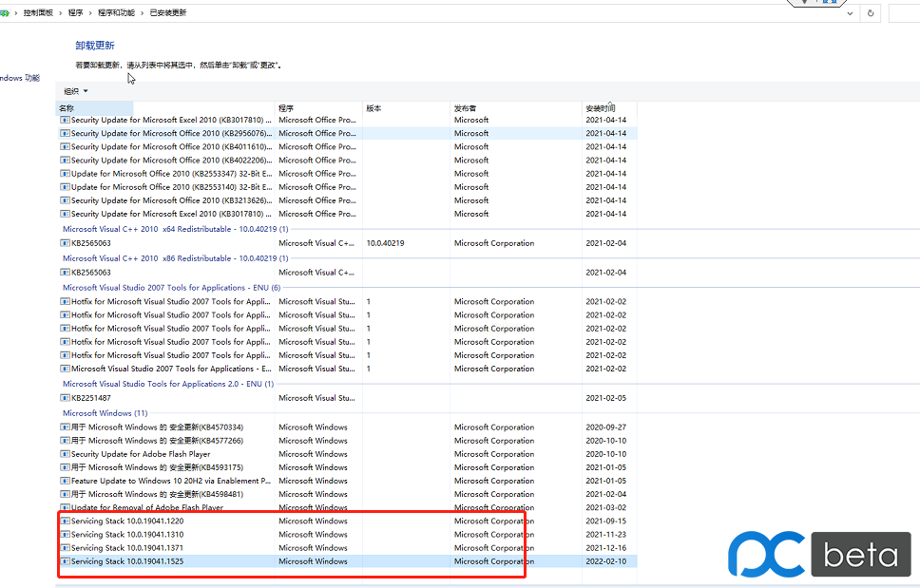Click icon of the KB2251487 update row
Image resolution: width=920 pixels, height=588 pixels.
coord(66,398)
